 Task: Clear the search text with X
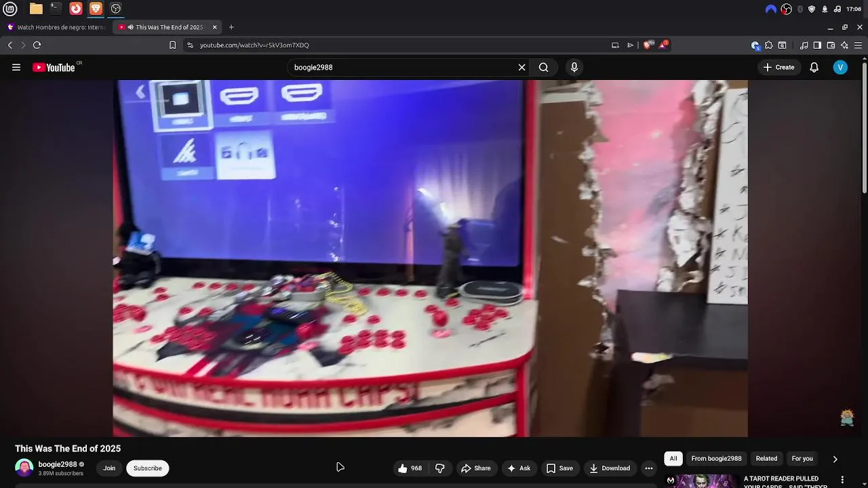tap(521, 67)
